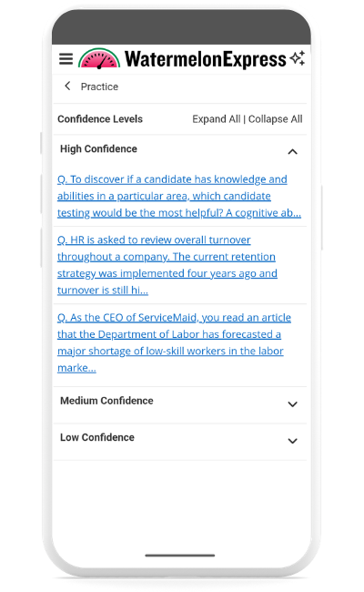This screenshot has height=592, width=364.
Task: Click the High Confidence heading
Action: pyautogui.click(x=98, y=148)
